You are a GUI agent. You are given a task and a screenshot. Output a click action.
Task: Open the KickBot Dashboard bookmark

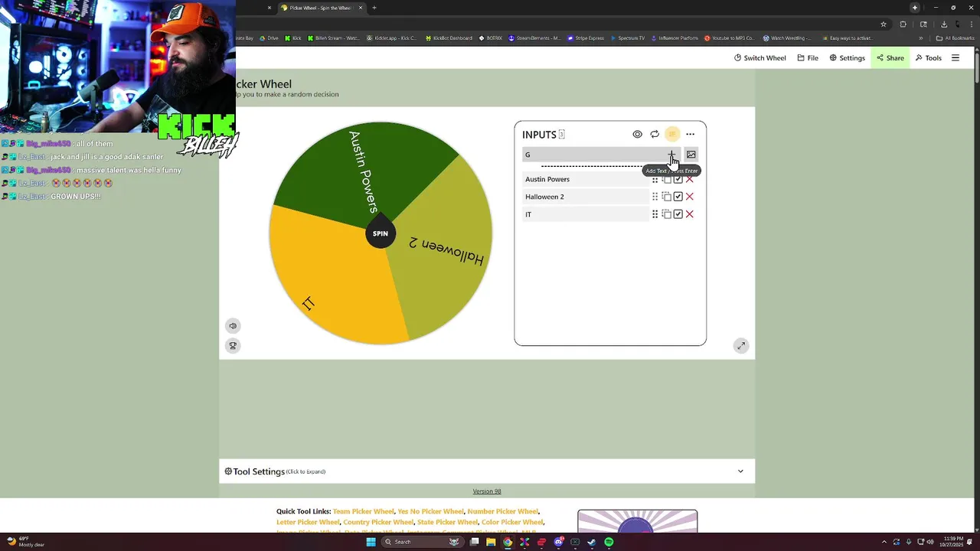[x=449, y=37]
